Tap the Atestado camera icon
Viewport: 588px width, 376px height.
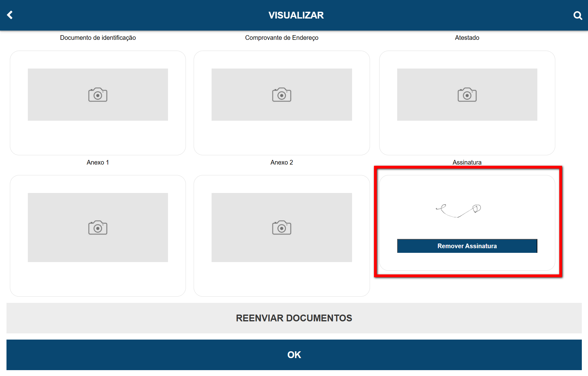pyautogui.click(x=467, y=95)
